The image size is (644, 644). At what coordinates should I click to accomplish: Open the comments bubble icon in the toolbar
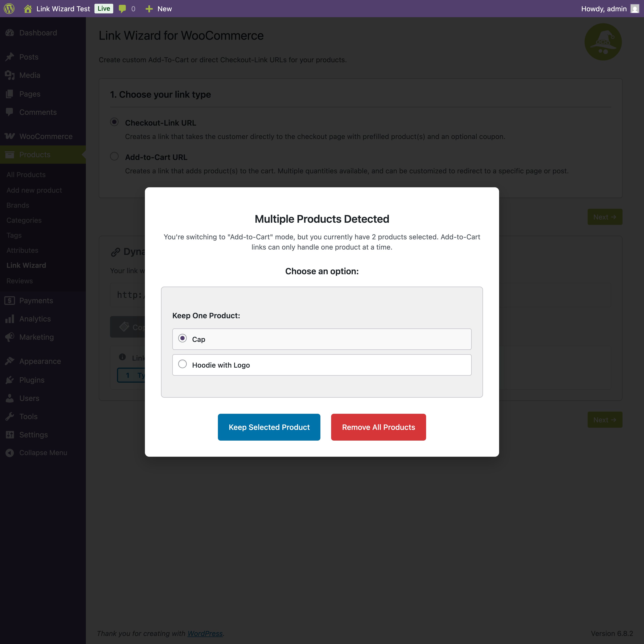pos(122,9)
